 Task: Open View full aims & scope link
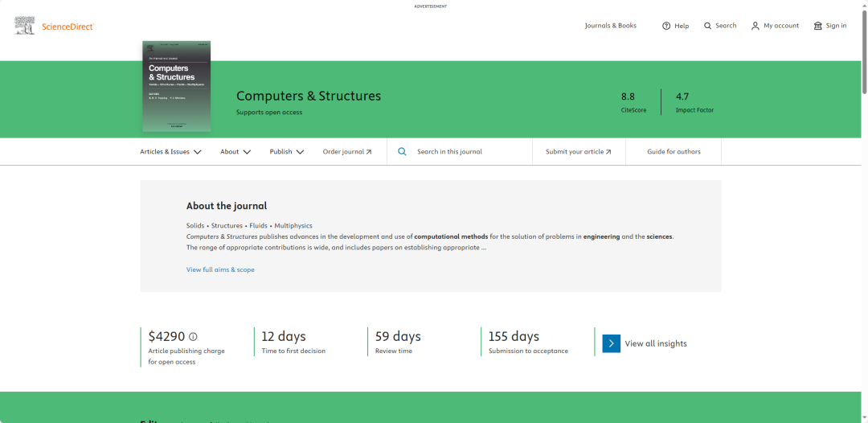tap(220, 269)
